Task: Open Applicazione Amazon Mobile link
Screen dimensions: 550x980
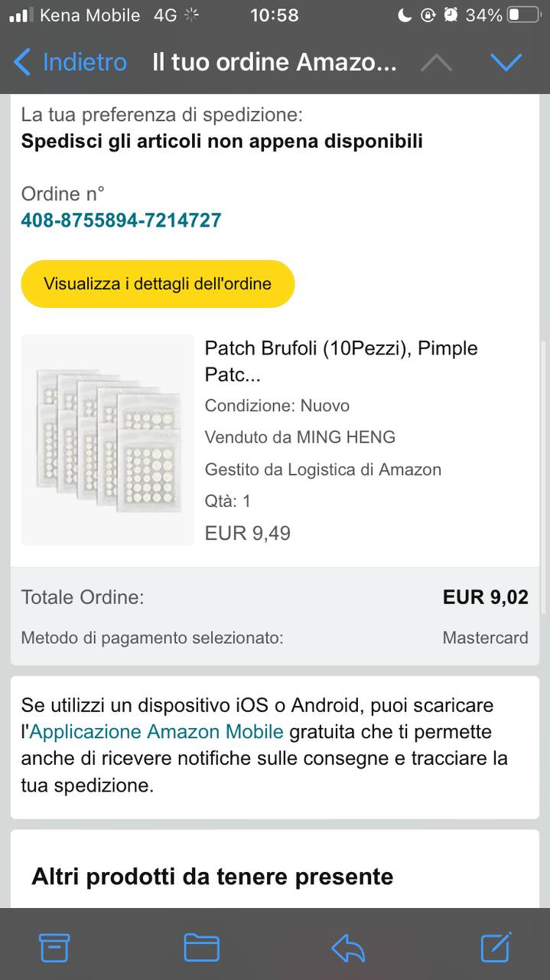Action: point(157,732)
